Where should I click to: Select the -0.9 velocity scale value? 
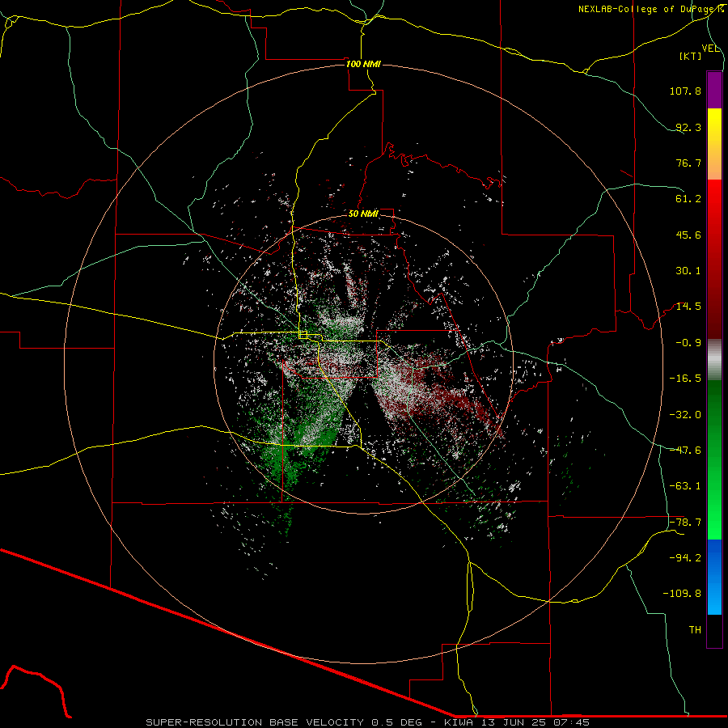point(688,343)
